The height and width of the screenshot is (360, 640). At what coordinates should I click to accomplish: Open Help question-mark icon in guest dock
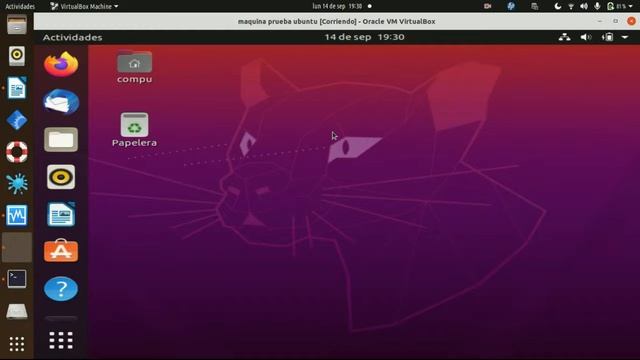(61, 289)
